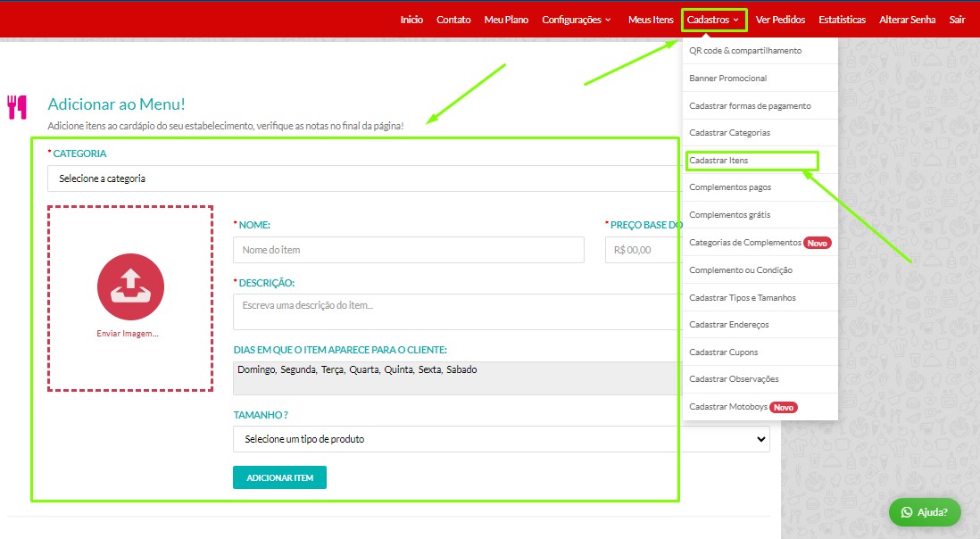The height and width of the screenshot is (539, 980).
Task: Click the days of the week selection field
Action: click(455, 377)
